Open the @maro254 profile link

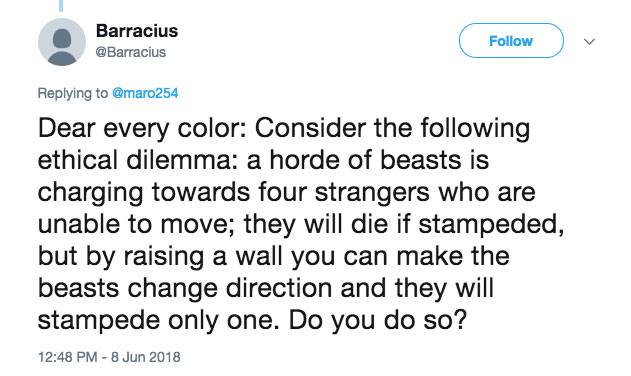pos(145,93)
